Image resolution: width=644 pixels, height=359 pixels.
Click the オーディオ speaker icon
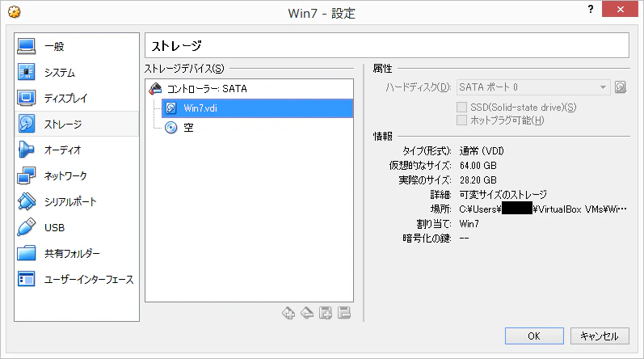(27, 150)
